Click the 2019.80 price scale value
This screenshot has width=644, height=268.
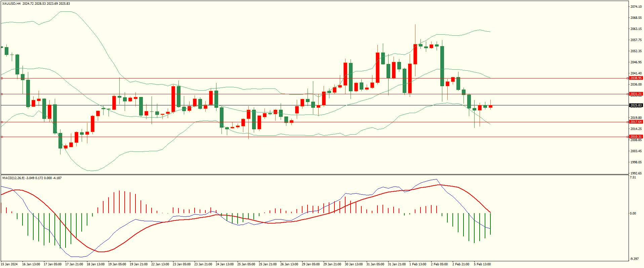pyautogui.click(x=636, y=118)
